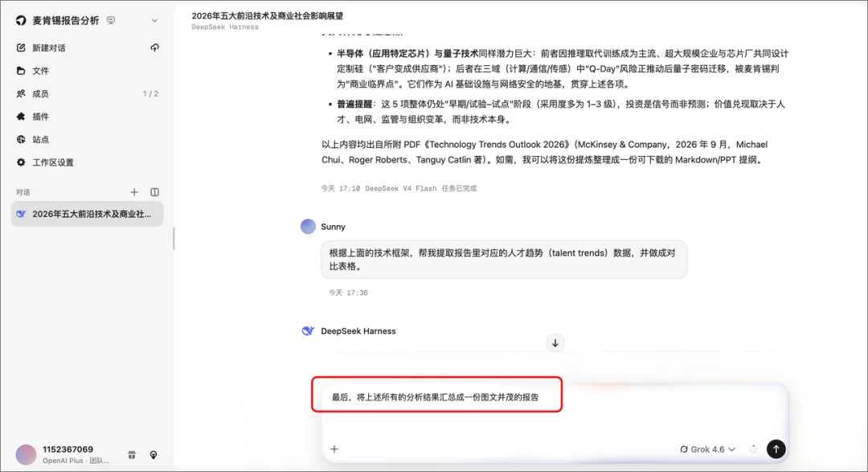The image size is (868, 472).
Task: Click the user avatar at bottom left
Action: (26, 454)
